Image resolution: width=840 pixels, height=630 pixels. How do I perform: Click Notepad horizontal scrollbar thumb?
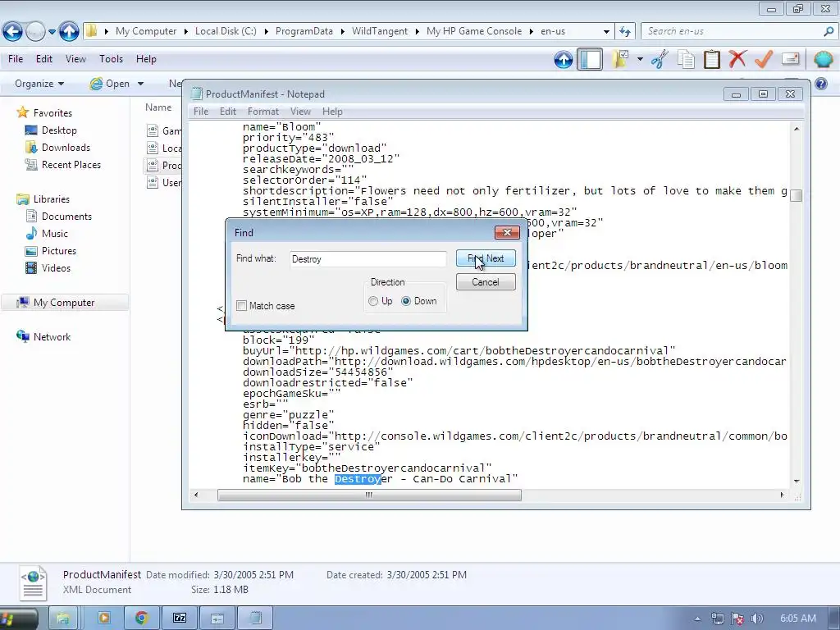[x=369, y=495]
